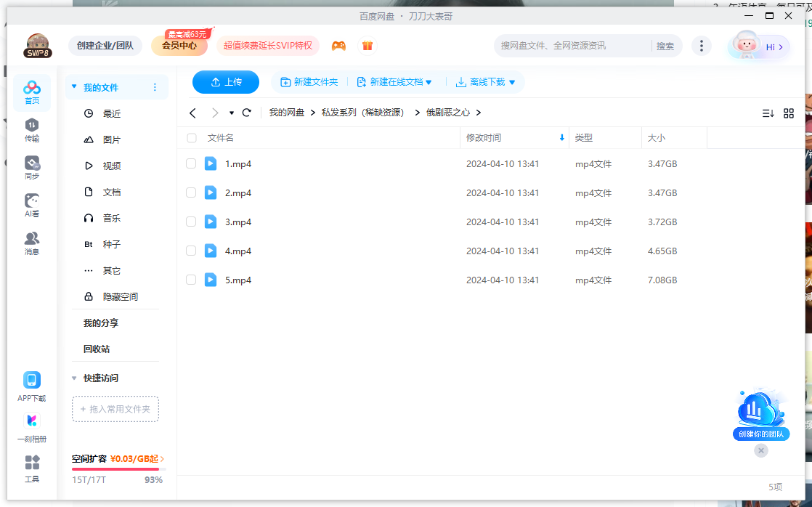Open the 传输 (Transfer) panel
812x507 pixels.
click(31, 131)
